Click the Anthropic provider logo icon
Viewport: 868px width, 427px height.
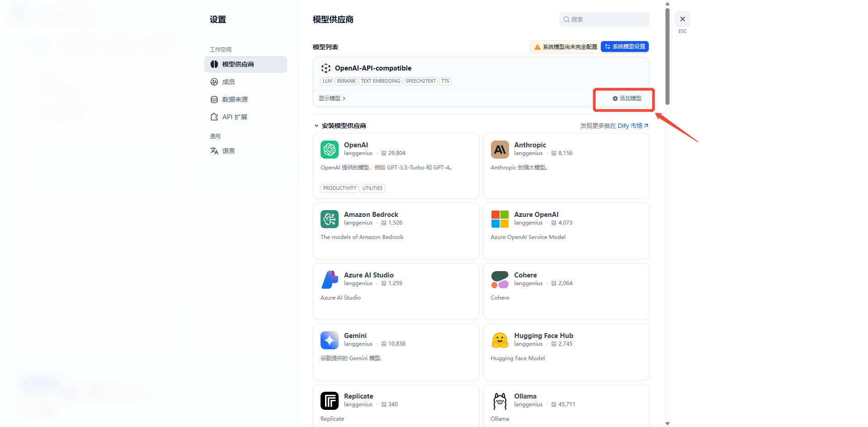coord(500,150)
